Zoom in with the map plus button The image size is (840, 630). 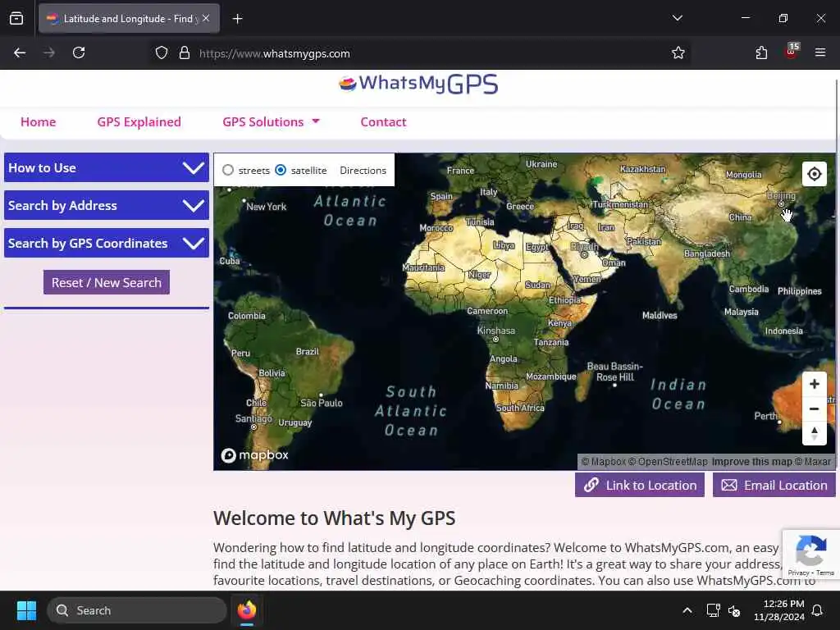(814, 384)
